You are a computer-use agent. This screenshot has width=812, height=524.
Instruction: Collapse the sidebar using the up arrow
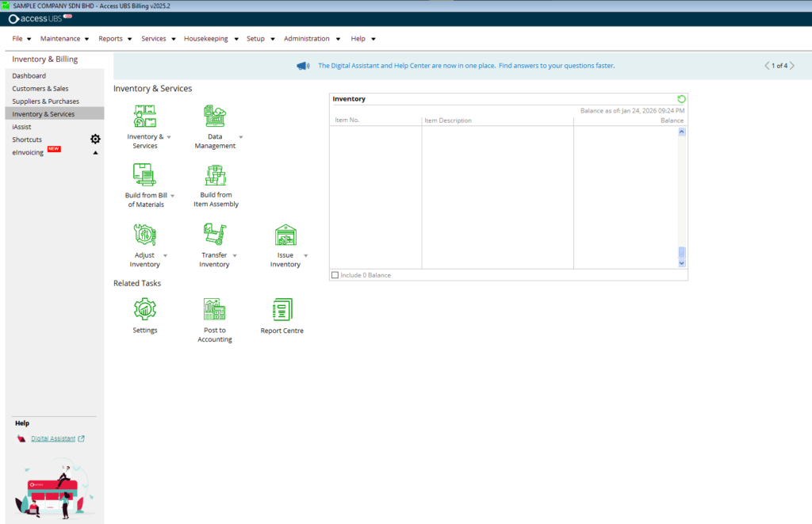point(95,152)
